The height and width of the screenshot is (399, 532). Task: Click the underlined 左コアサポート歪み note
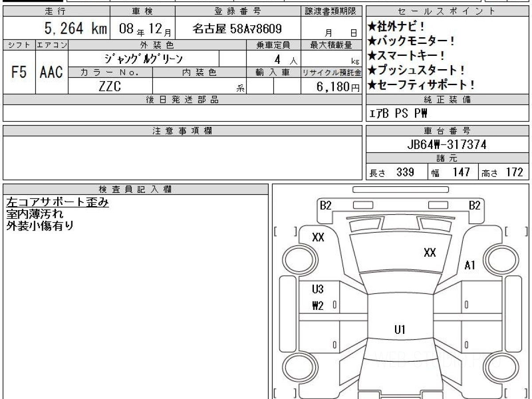tap(57, 202)
